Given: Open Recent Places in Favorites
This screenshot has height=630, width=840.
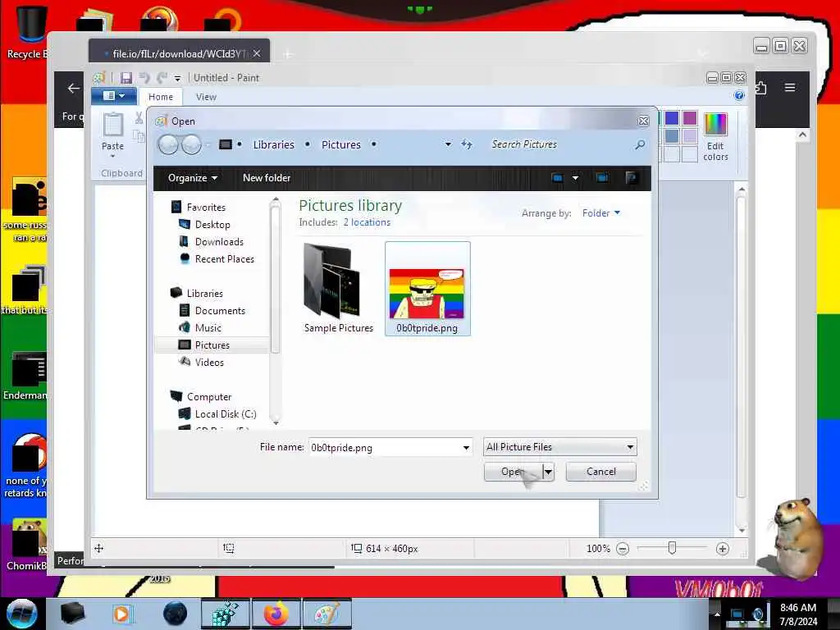Looking at the screenshot, I should [225, 258].
